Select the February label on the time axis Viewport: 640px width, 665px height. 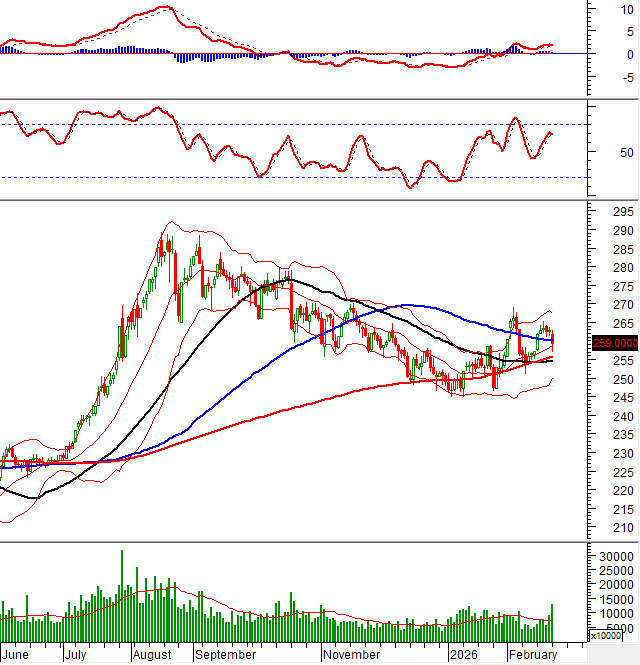pyautogui.click(x=532, y=655)
